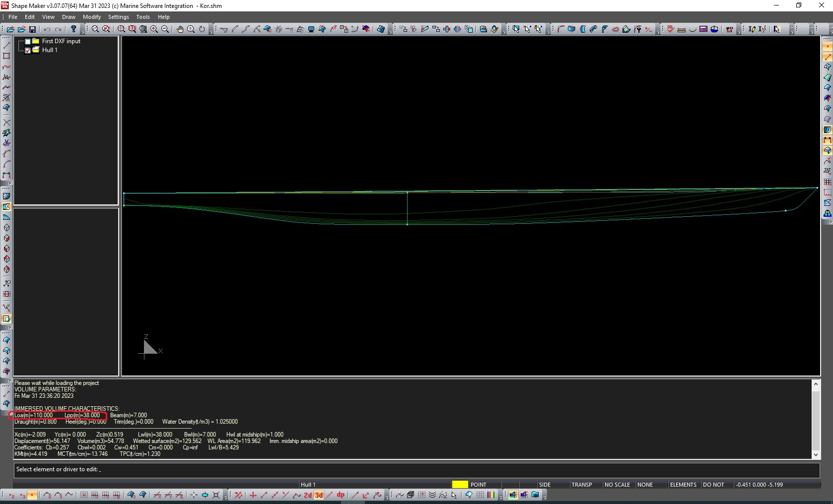Open the Settings menu

[119, 17]
